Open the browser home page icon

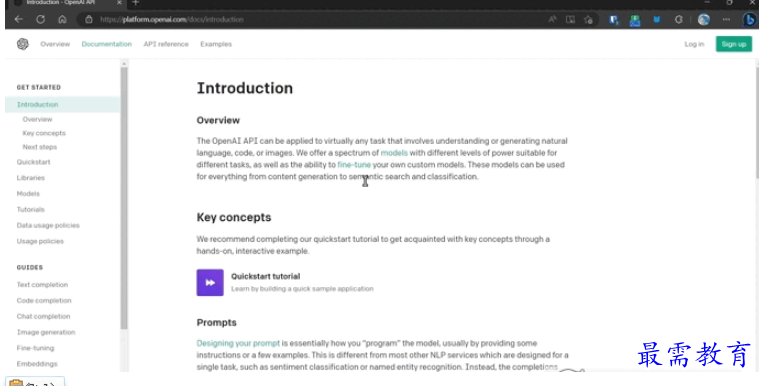pos(62,19)
